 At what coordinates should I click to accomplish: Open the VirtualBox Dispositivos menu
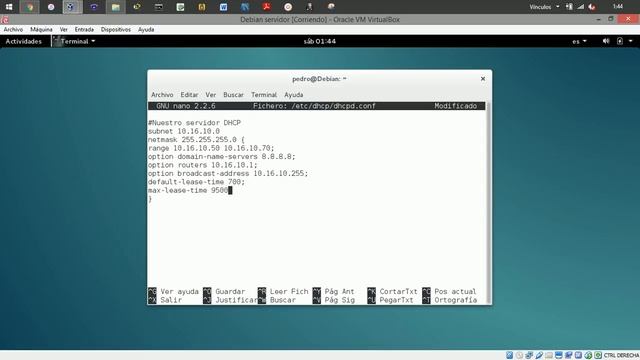(116, 29)
